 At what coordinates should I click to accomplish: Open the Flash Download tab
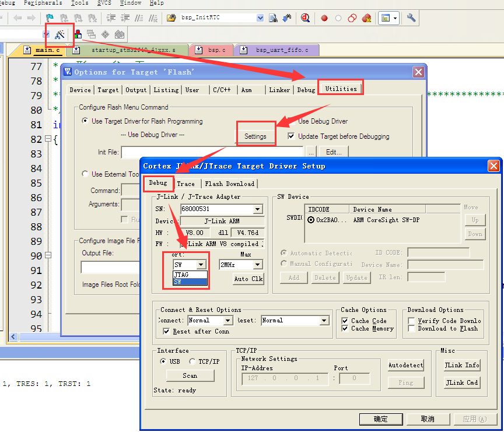click(229, 184)
